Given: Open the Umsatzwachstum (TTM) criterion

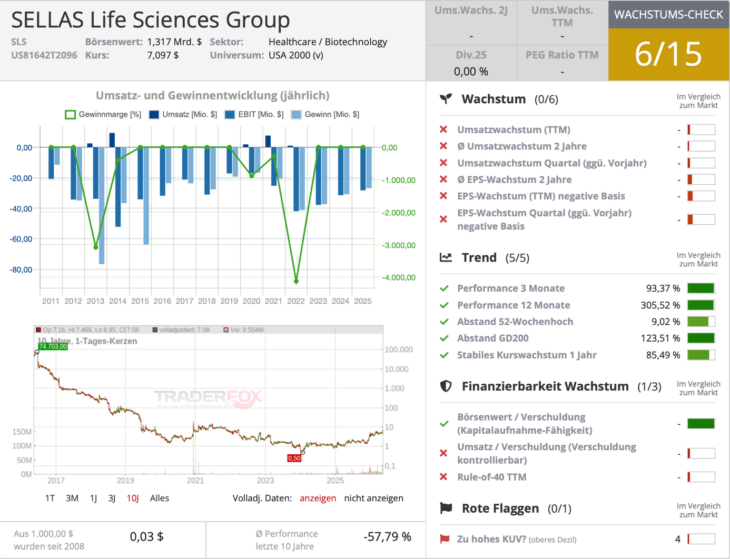Looking at the screenshot, I should tap(514, 129).
